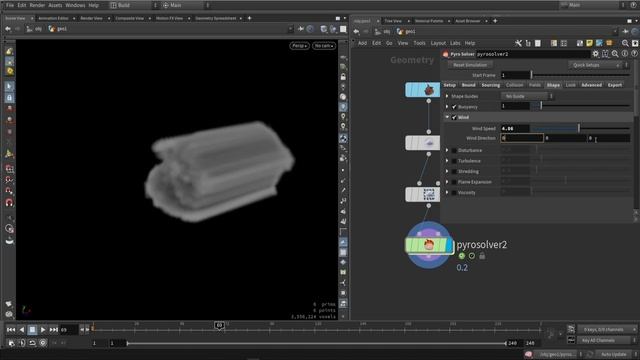The height and width of the screenshot is (360, 640).
Task: Toggle the pyrosolver2 node display flag
Action: coord(449,245)
